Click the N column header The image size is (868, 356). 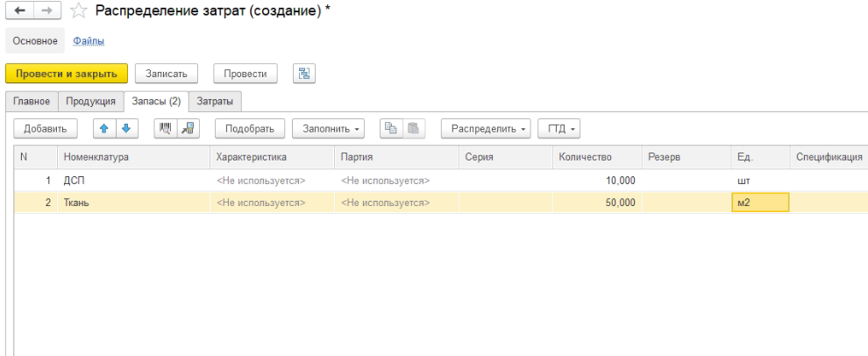coord(35,157)
